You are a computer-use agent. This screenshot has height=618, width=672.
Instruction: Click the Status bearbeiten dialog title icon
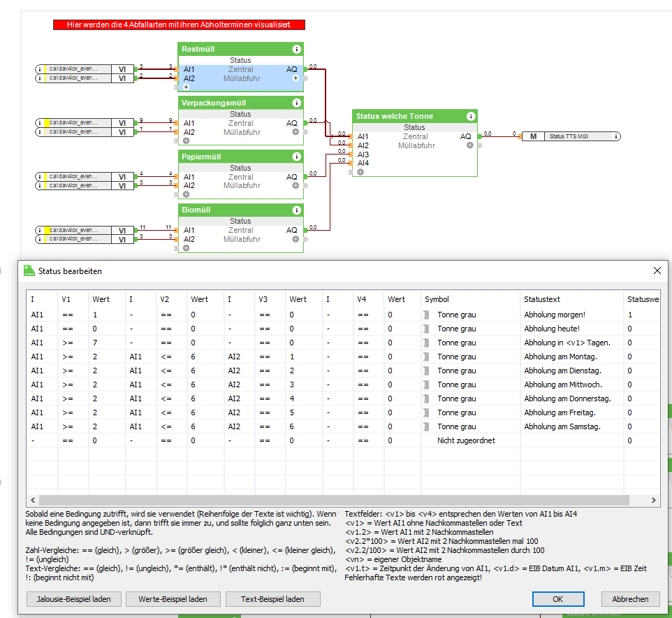coord(29,271)
